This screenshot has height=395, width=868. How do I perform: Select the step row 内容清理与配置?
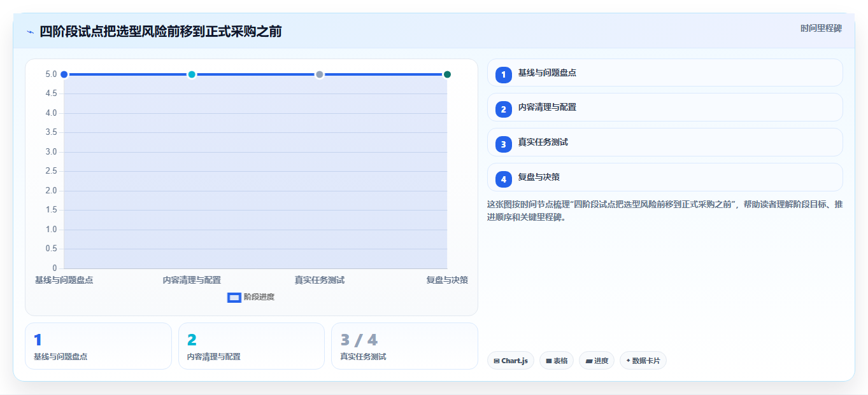pyautogui.click(x=665, y=107)
